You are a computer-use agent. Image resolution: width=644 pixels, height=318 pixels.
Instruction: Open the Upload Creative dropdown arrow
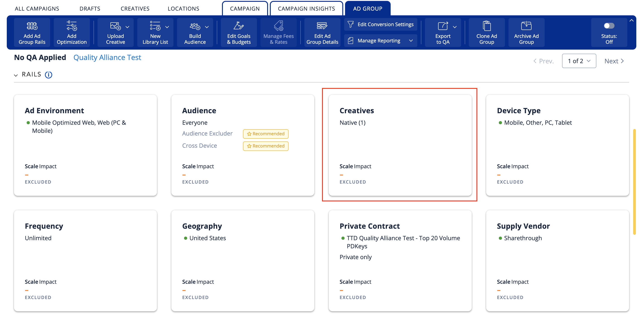point(127,27)
